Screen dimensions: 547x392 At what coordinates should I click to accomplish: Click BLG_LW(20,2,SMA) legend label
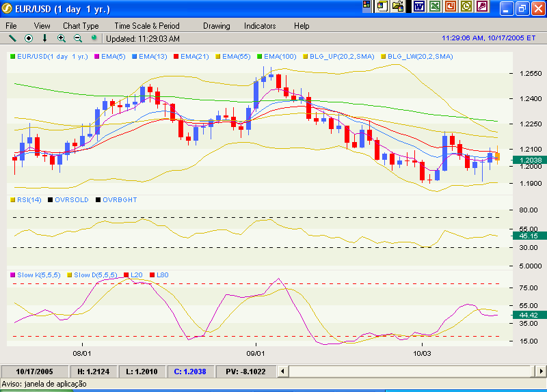420,57
